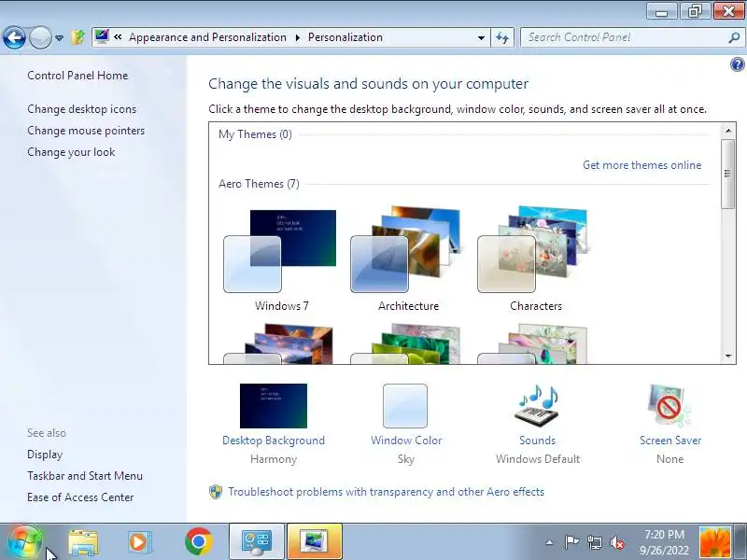Click the Screen Saver link
The image size is (747, 560).
coord(670,440)
